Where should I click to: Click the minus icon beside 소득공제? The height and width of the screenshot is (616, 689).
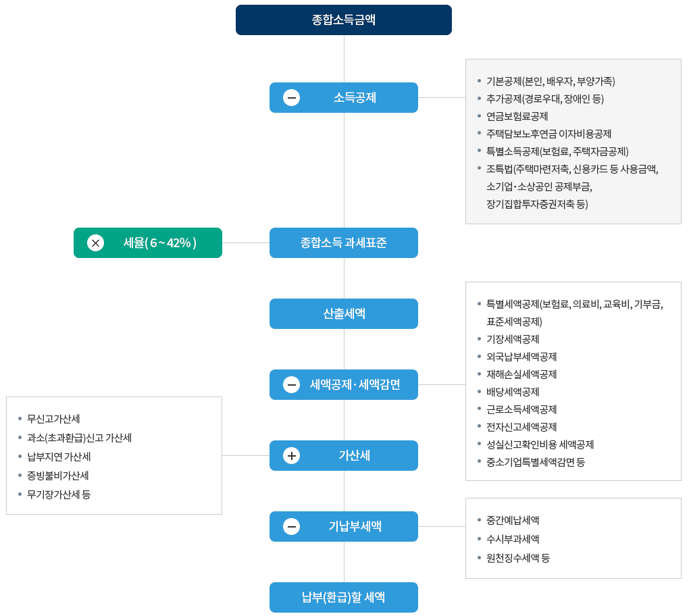coord(290,97)
